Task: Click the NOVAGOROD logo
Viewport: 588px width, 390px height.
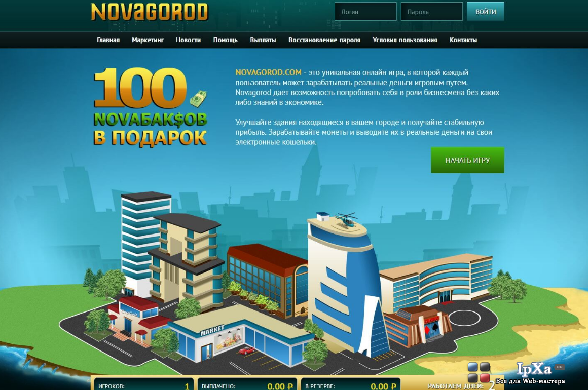Action: pos(149,12)
